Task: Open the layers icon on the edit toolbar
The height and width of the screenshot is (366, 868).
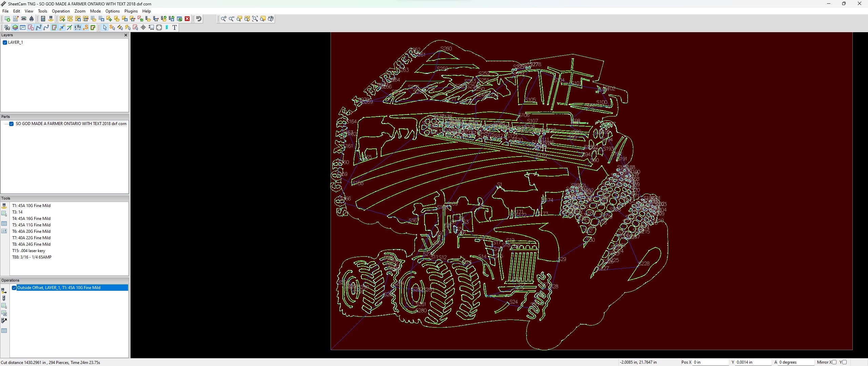Action: (x=15, y=27)
